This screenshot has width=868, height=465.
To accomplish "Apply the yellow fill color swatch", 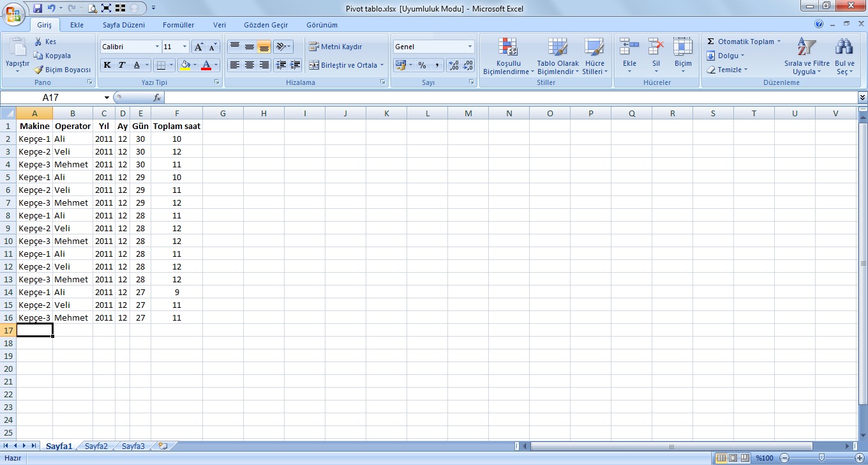I will pos(186,65).
